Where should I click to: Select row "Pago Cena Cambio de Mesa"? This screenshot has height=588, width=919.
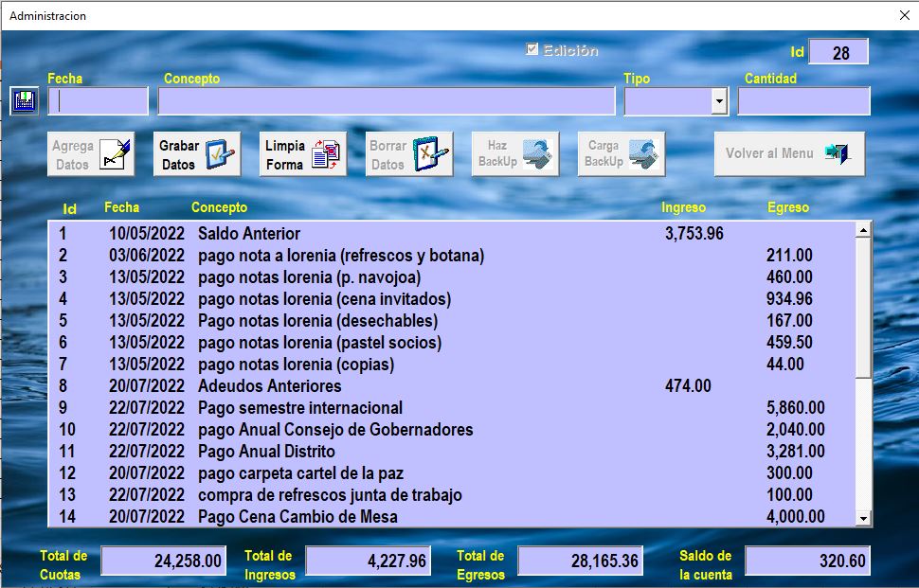(451, 516)
